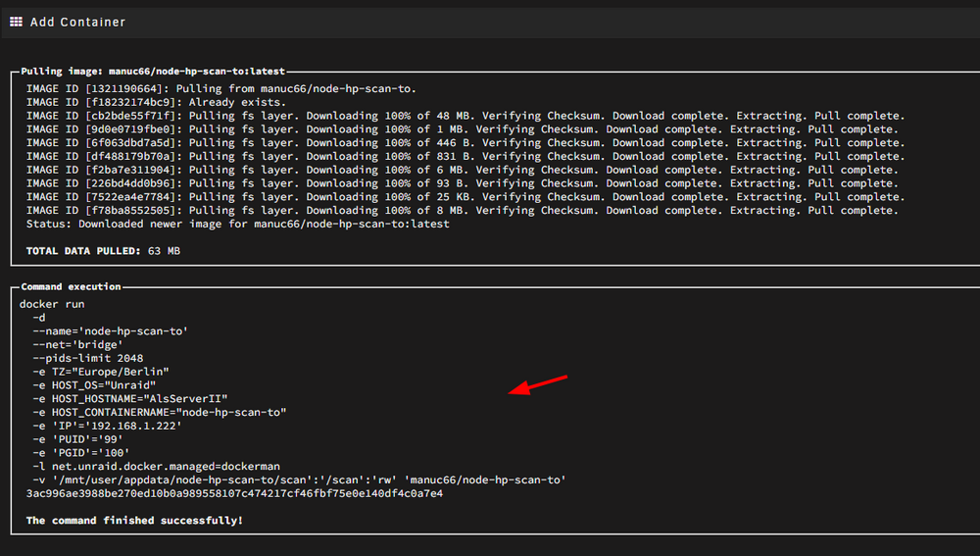Click the HOST_HOSTNAME="AlsServerII" line
Viewport: 980px width, 556px height.
coord(130,399)
